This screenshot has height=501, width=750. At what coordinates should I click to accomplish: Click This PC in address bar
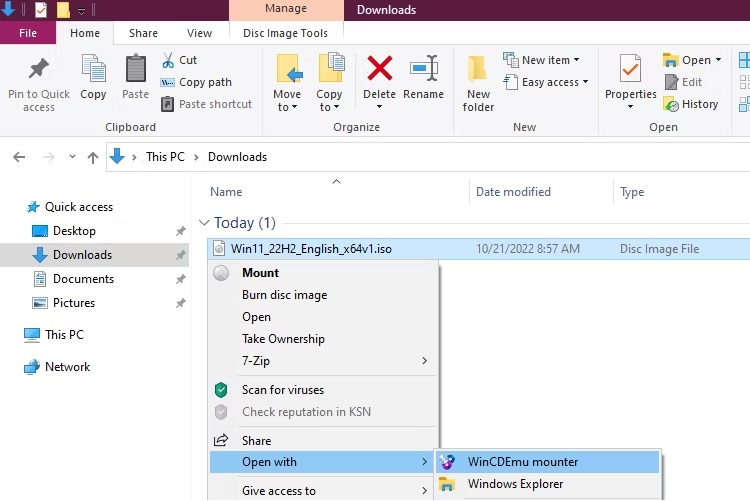[165, 157]
